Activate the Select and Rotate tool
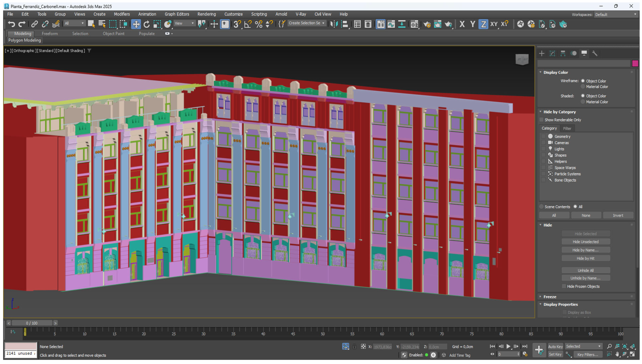Viewport: 642px width, 364px height. point(147,24)
